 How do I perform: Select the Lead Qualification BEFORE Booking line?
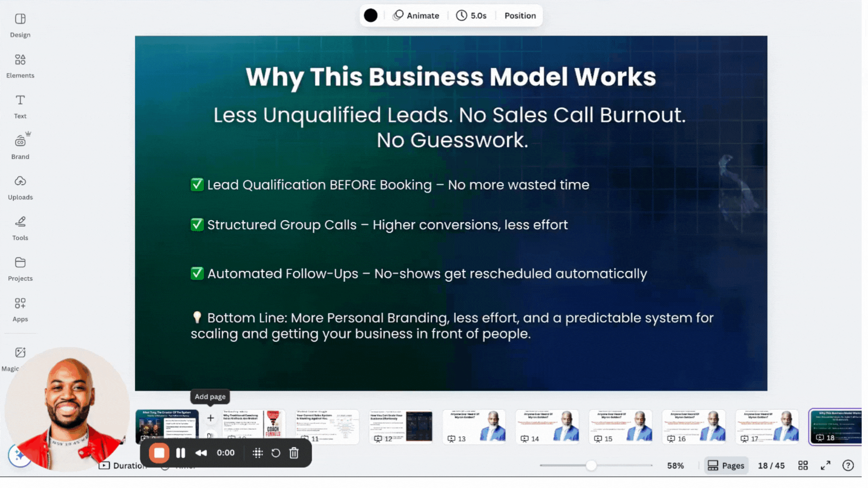390,185
